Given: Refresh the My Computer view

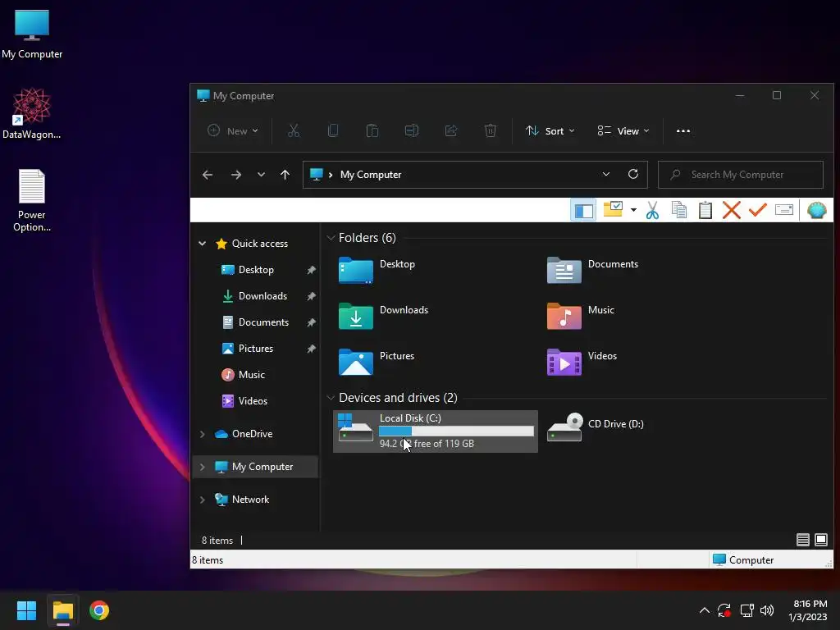Looking at the screenshot, I should point(633,174).
